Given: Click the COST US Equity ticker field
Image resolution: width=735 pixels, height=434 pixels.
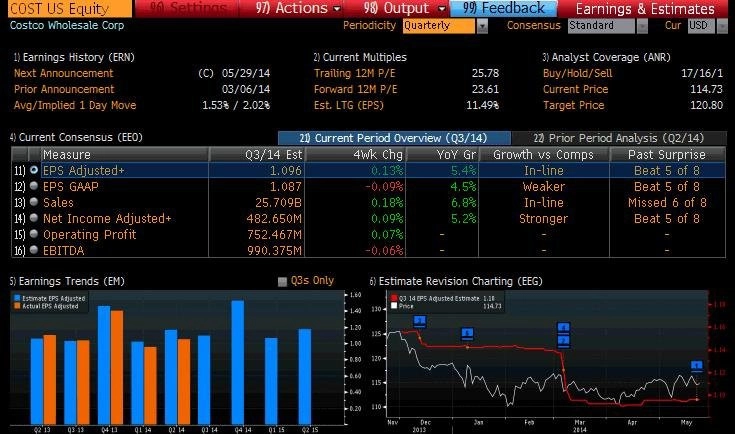Looking at the screenshot, I should [x=70, y=8].
